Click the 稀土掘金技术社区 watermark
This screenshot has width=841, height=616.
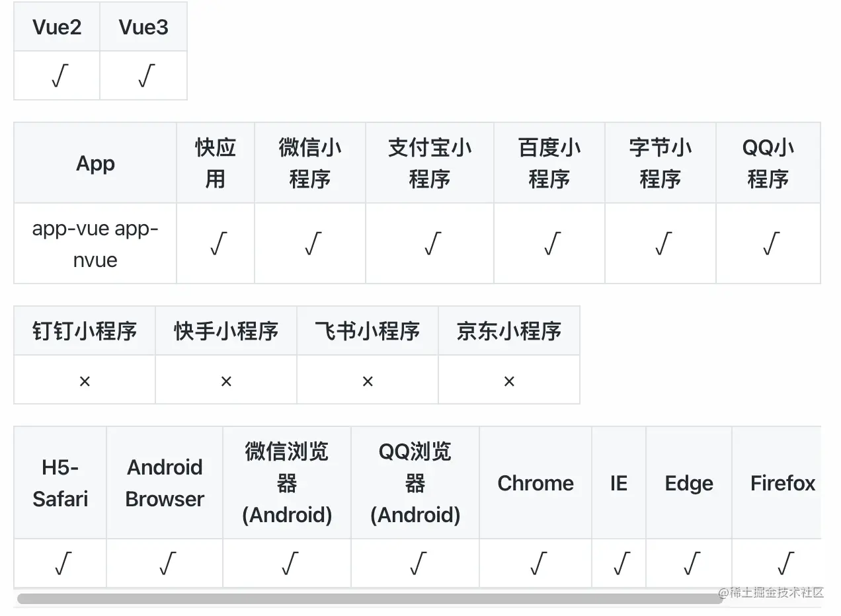(x=771, y=592)
